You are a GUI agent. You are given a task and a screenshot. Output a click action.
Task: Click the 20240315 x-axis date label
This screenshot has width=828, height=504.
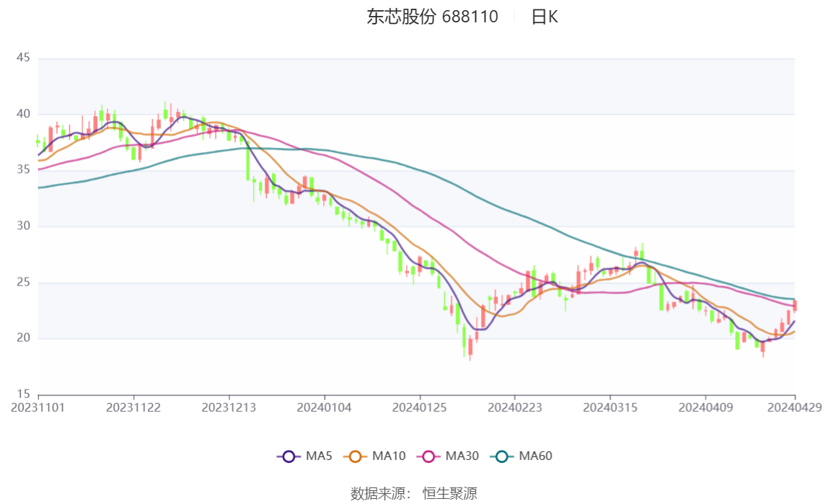[610, 407]
